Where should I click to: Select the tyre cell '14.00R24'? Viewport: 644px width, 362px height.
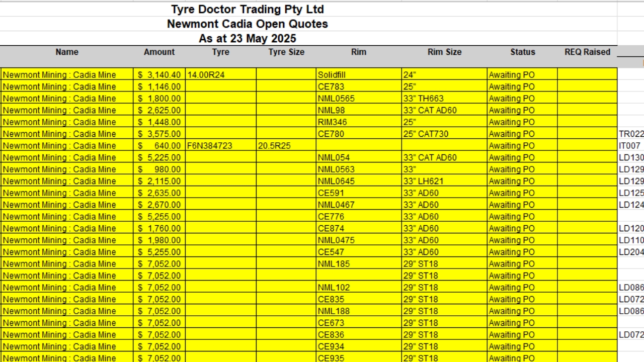pos(221,75)
